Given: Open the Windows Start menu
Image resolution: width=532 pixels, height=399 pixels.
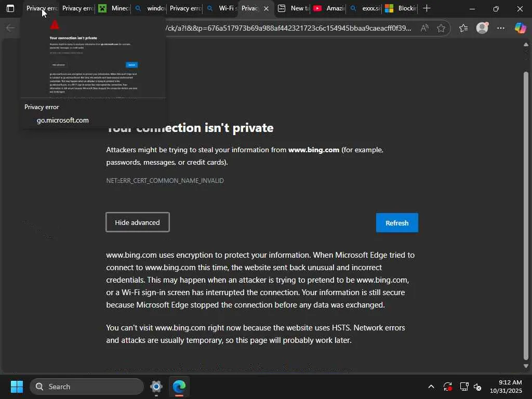Looking at the screenshot, I should [17, 387].
